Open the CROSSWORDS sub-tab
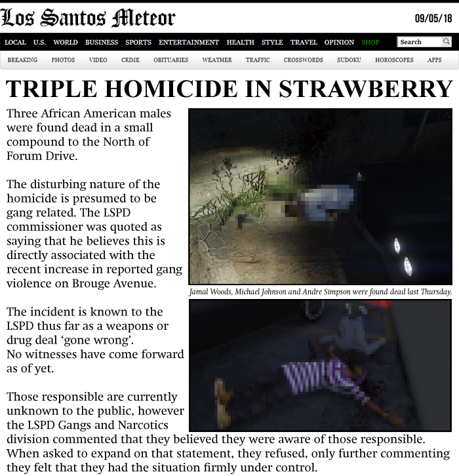 [303, 60]
